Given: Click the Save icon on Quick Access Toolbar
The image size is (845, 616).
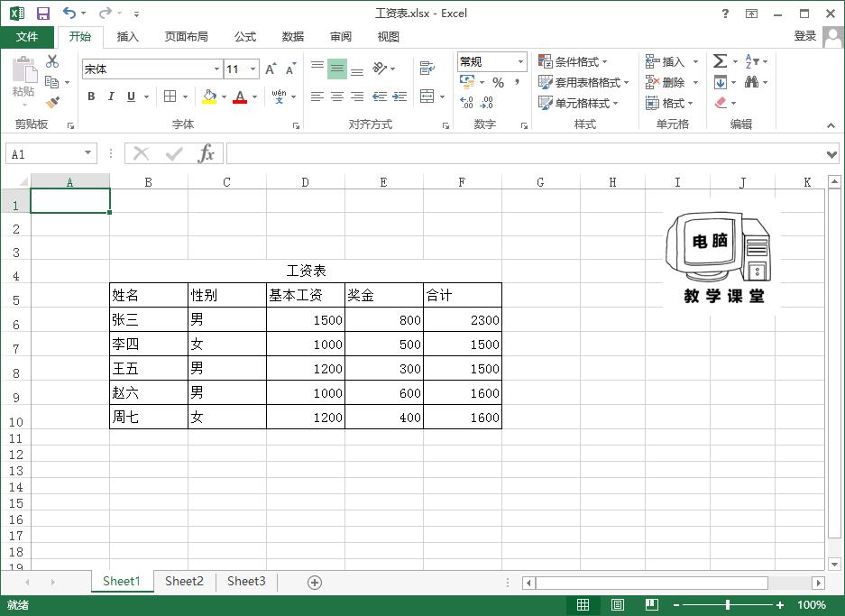Looking at the screenshot, I should tap(43, 13).
